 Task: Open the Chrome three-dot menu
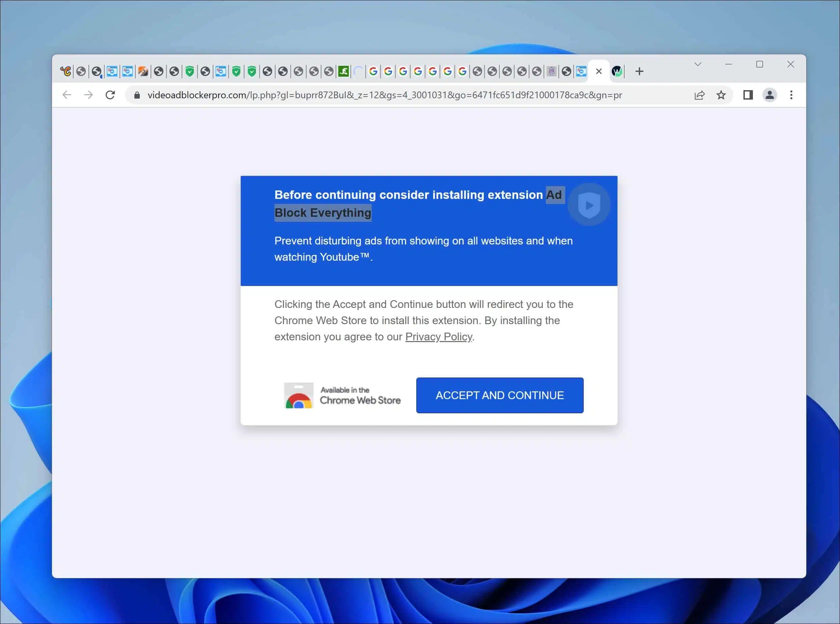[x=791, y=95]
